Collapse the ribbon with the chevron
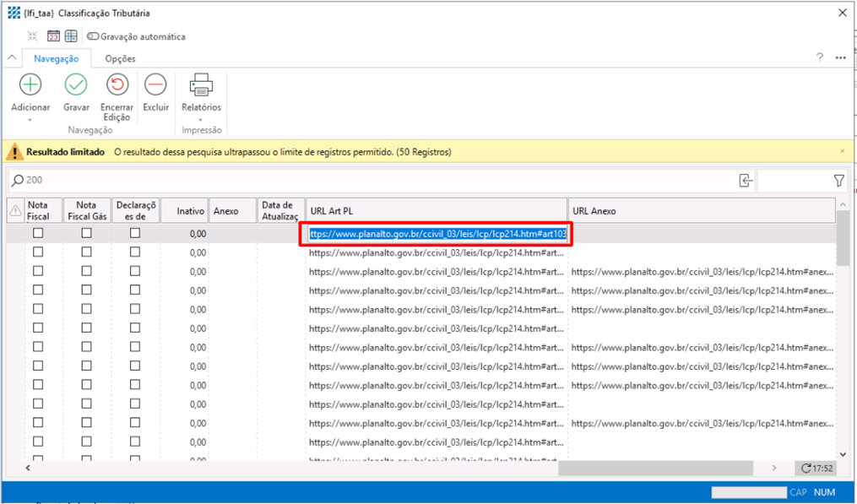The height and width of the screenshot is (504, 857). pos(12,58)
